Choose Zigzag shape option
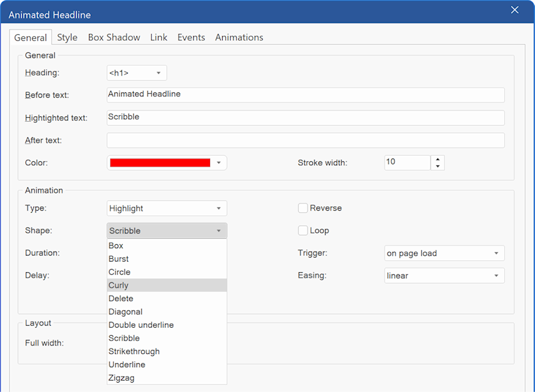535x392 pixels. point(167,378)
